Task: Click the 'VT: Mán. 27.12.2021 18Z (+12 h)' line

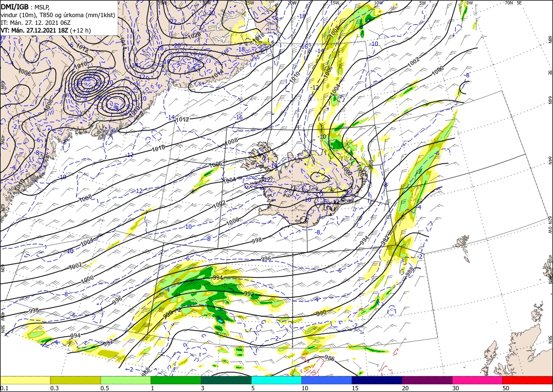Action: tap(45, 30)
